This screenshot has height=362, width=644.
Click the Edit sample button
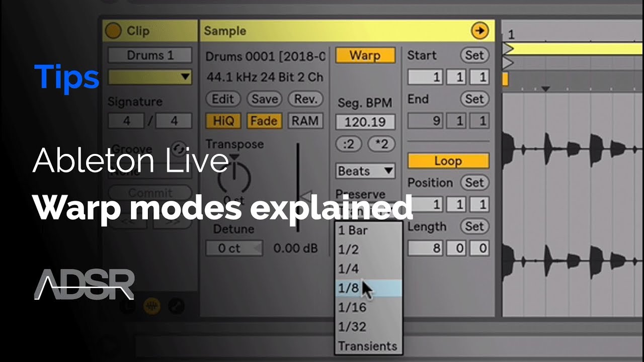(x=223, y=99)
